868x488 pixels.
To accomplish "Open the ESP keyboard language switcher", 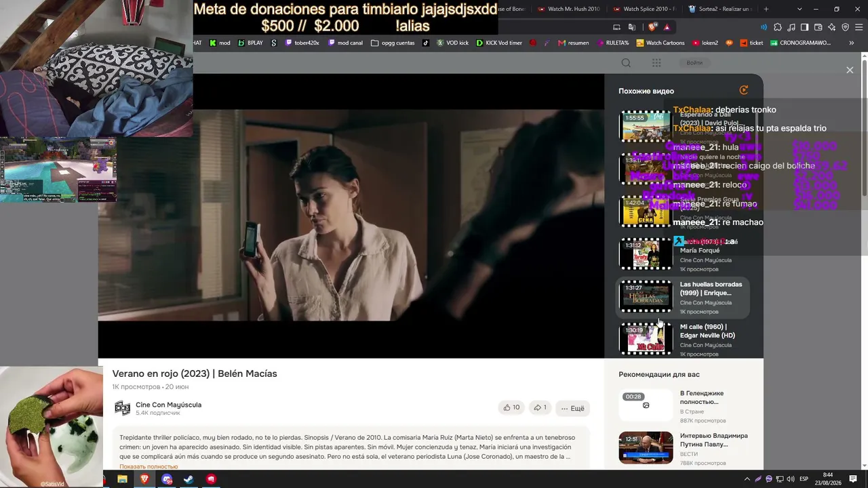I will click(804, 479).
